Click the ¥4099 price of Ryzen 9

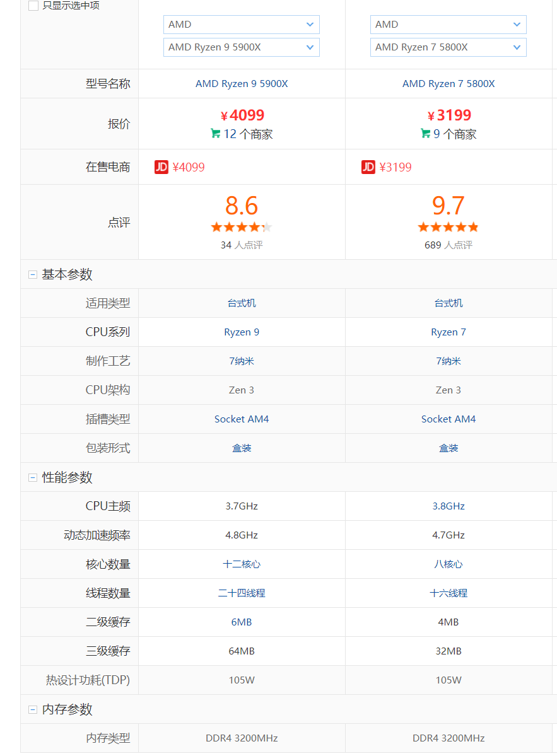click(x=242, y=115)
